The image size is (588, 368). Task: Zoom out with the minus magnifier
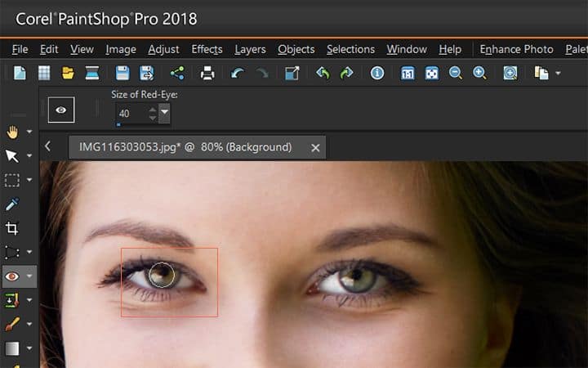point(456,73)
